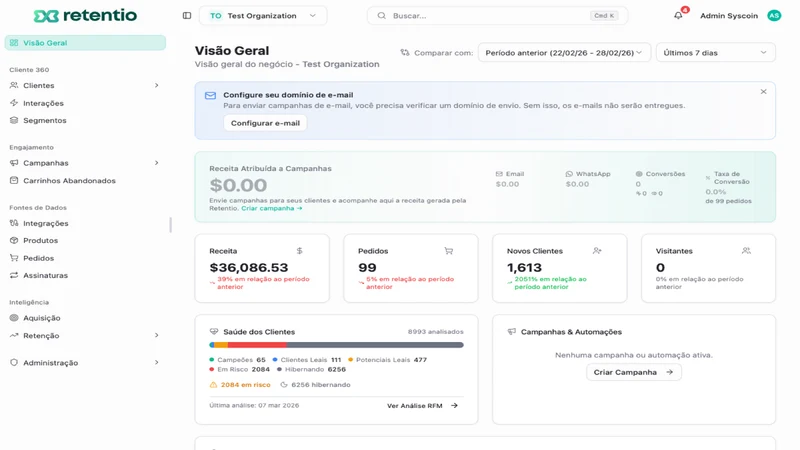Click the moon icon next to 6256 hibernando
The image size is (800, 450).
tap(284, 385)
